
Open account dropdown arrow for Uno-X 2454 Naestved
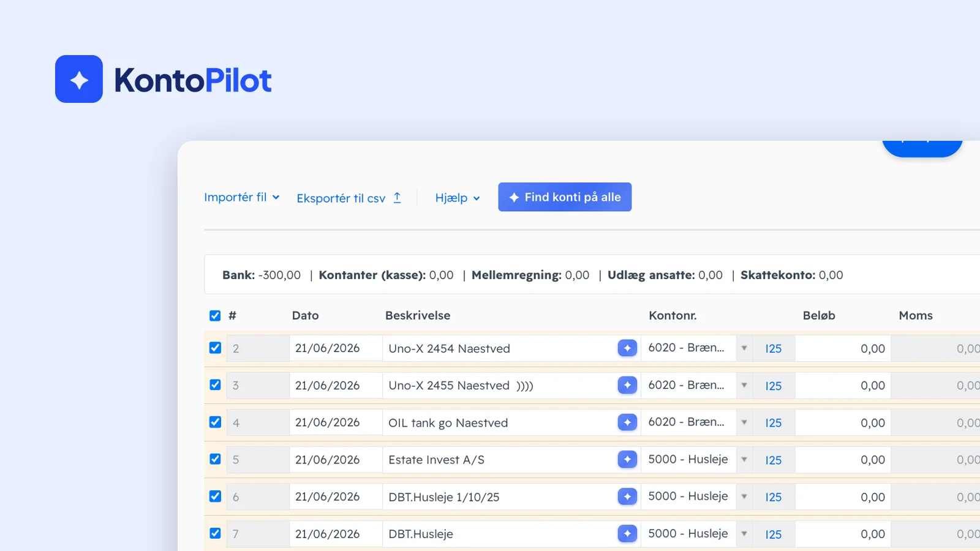(744, 348)
